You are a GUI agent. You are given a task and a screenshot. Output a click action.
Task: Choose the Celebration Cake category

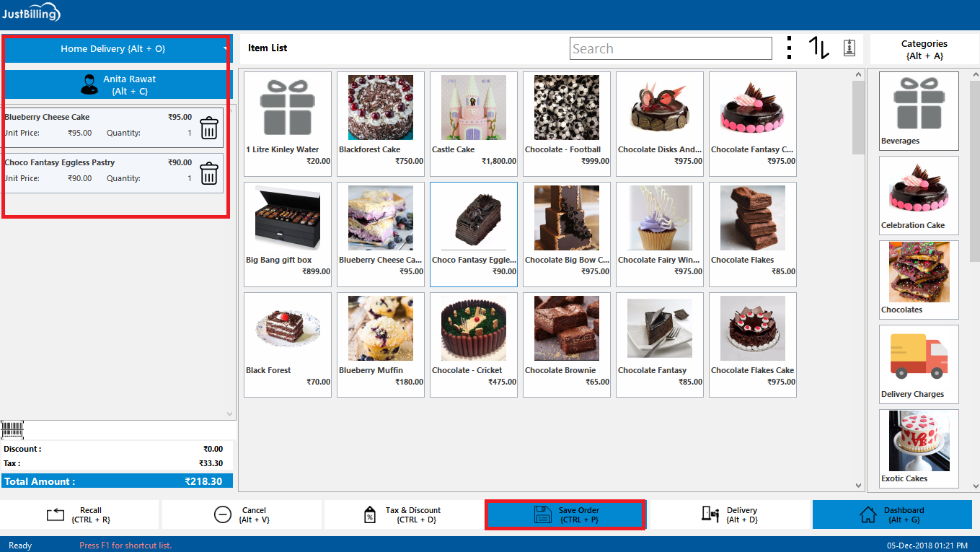pos(919,195)
